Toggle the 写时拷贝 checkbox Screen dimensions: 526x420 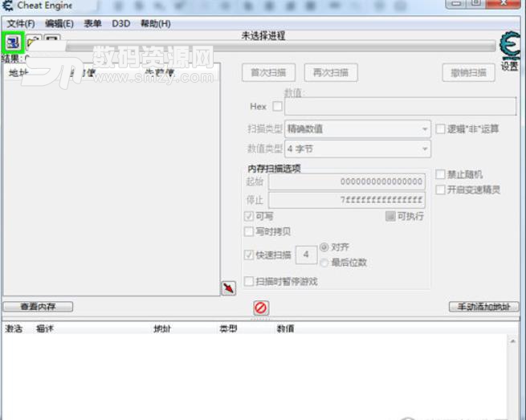249,231
